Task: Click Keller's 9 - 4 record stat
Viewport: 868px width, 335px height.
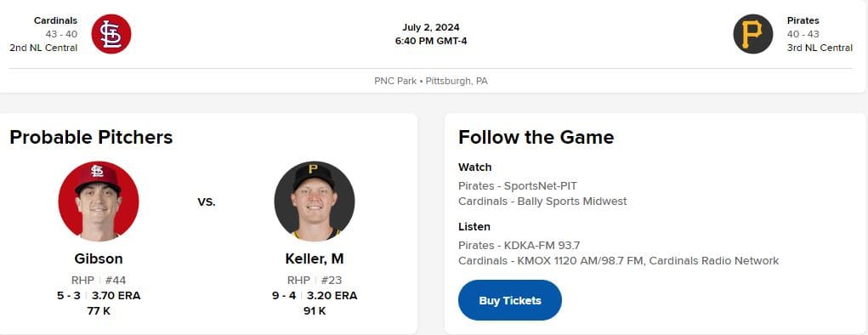Action: [x=284, y=296]
